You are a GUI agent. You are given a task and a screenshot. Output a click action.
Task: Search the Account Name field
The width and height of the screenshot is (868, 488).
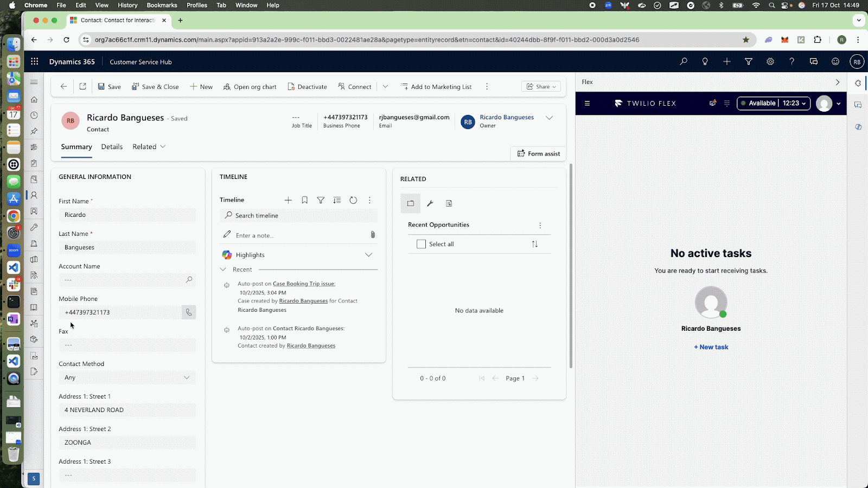[x=189, y=280]
